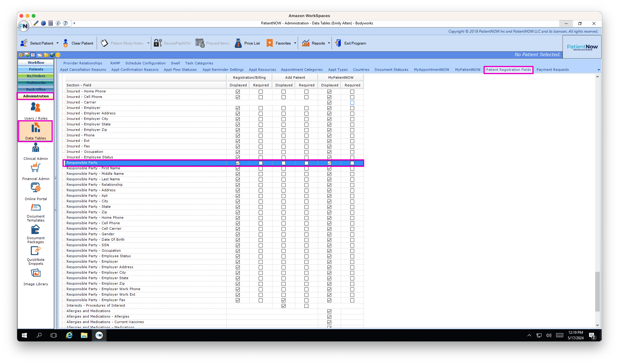Open Clinical Admin settings

35,151
